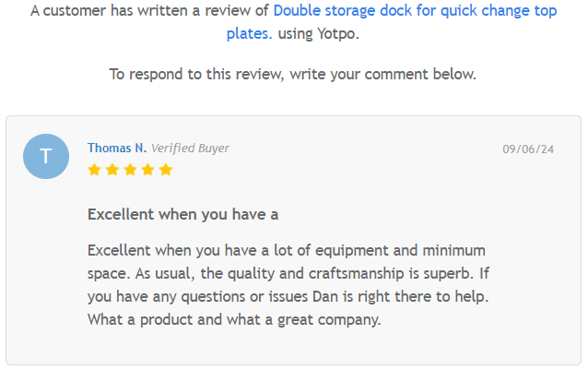Click the Verified Buyer label
The image size is (588, 370).
coord(190,148)
